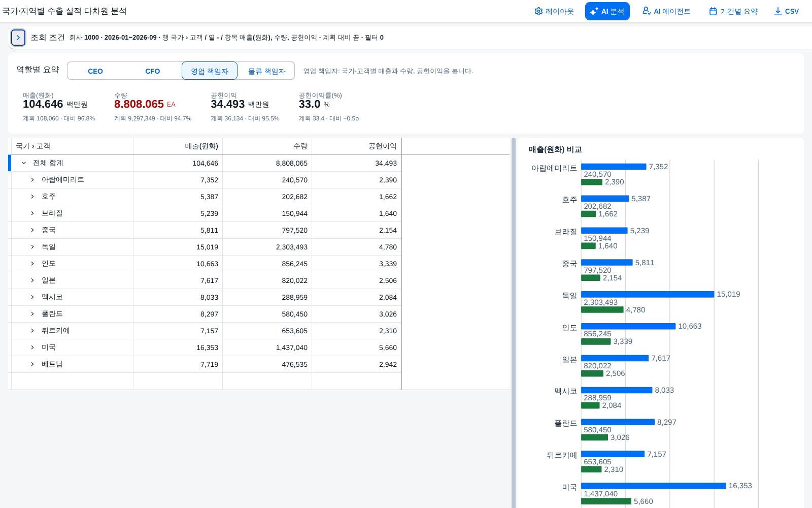Select the 영업 책임자 role tab
Viewport: 812px width, 508px height.
[x=210, y=71]
